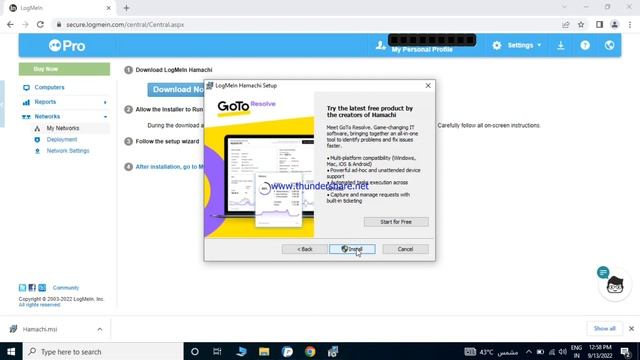
Task: Bookmark this page with star icon
Action: tap(581, 24)
